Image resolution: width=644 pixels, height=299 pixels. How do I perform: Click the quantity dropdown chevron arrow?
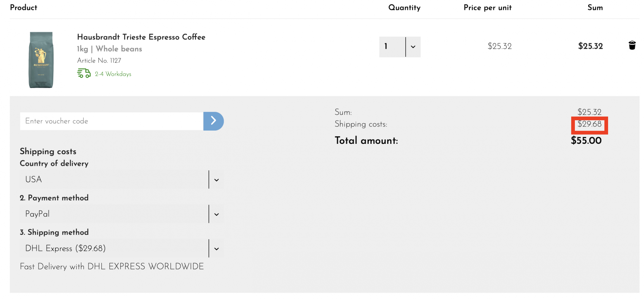413,47
